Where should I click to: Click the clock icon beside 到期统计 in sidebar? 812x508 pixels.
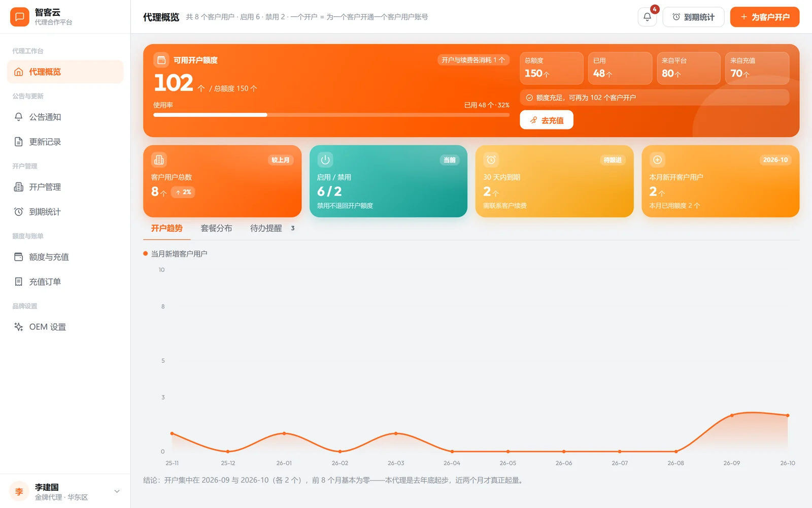[x=19, y=212]
